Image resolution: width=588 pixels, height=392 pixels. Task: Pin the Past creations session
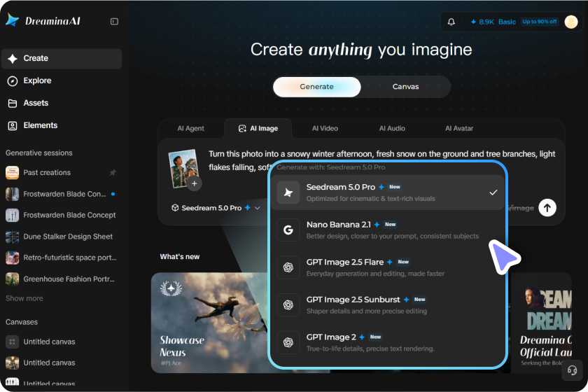click(x=113, y=173)
